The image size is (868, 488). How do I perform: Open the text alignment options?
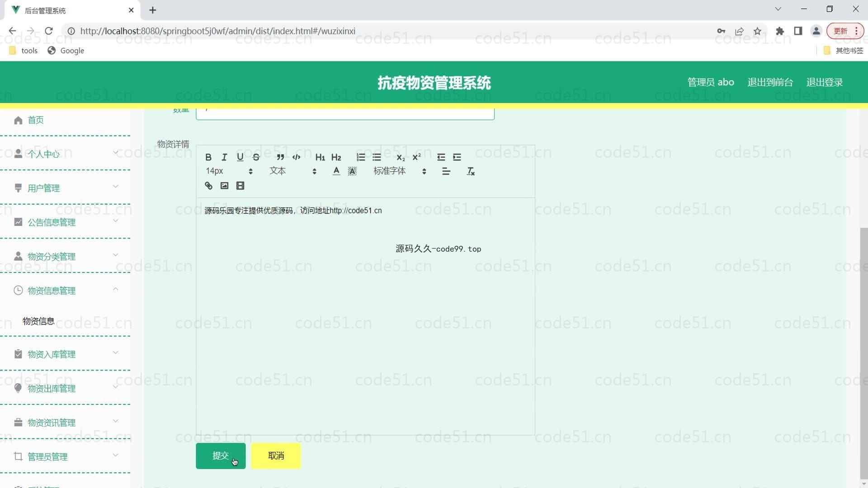pos(446,171)
